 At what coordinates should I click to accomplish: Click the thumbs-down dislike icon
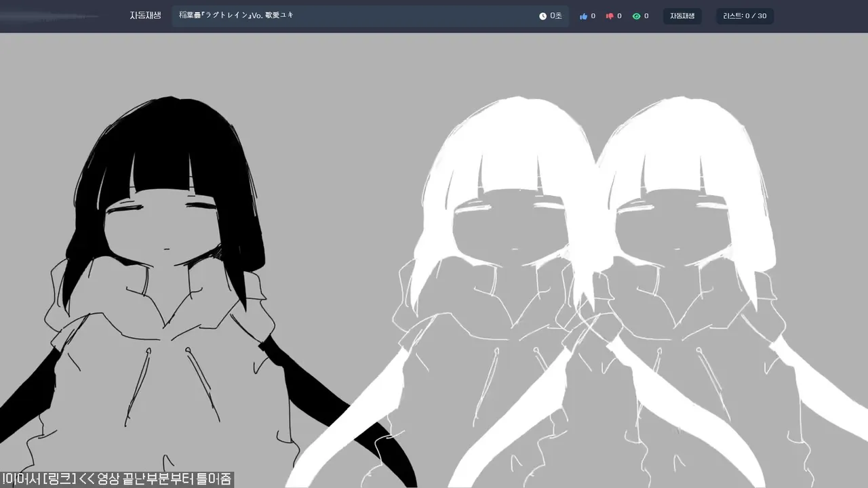tap(610, 16)
